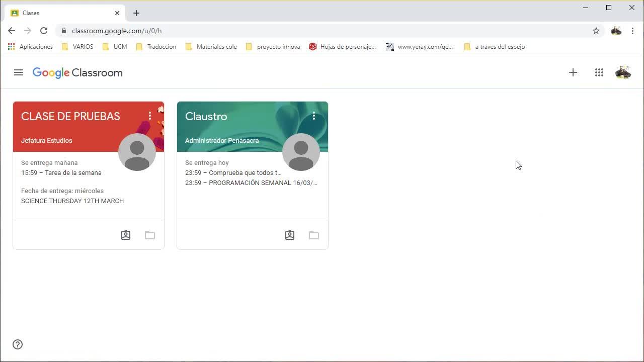Open www.yeray.com bookmark
The image size is (644, 362).
(419, 47)
